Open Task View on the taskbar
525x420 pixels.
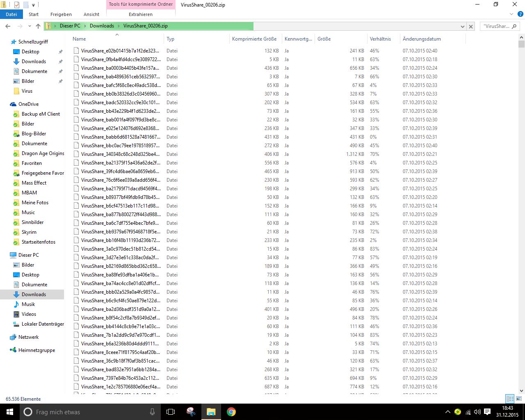click(171, 412)
